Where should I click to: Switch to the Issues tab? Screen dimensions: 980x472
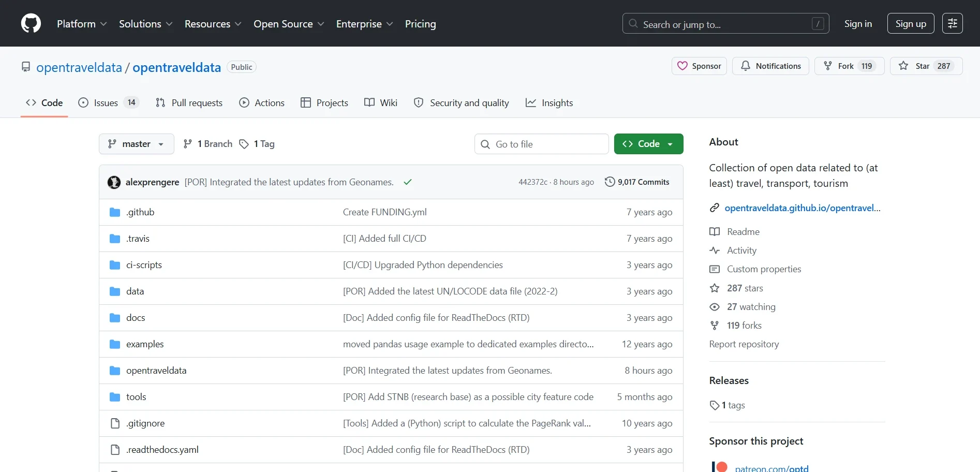109,103
